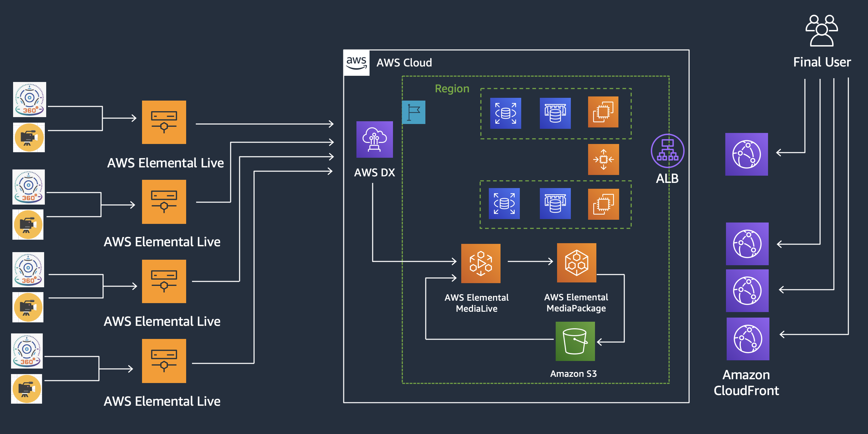The image size is (868, 434).
Task: Select the bottommost Amazon CloudFront icon
Action: (748, 339)
